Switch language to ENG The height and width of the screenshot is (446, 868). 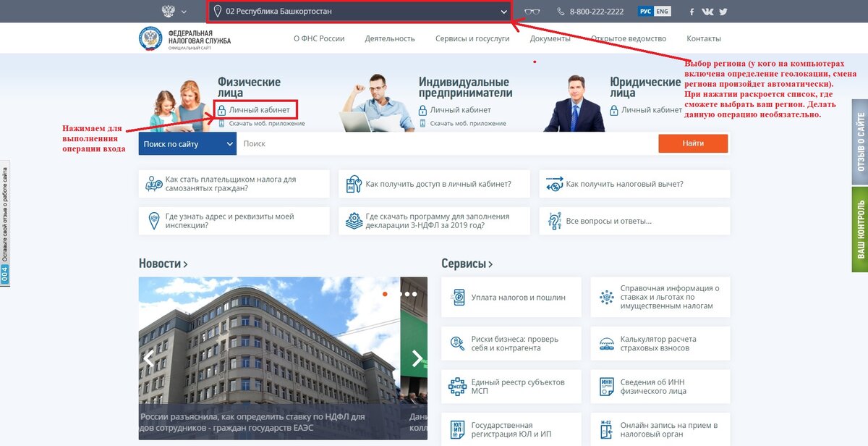click(663, 12)
